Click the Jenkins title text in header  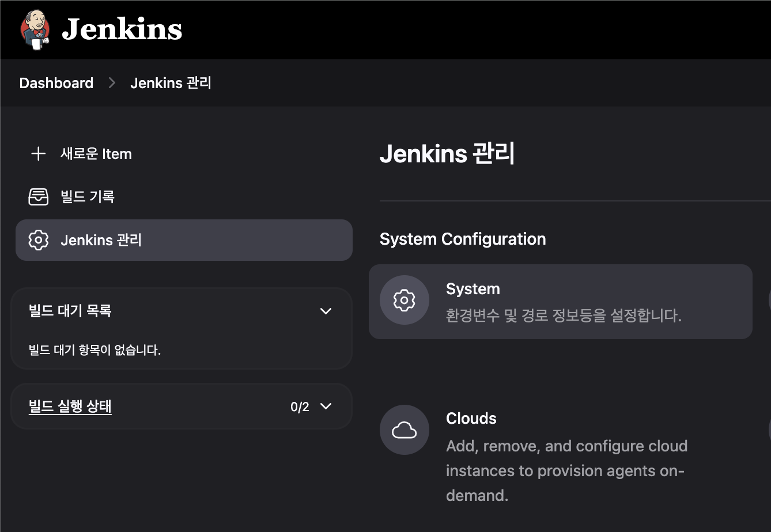[122, 29]
